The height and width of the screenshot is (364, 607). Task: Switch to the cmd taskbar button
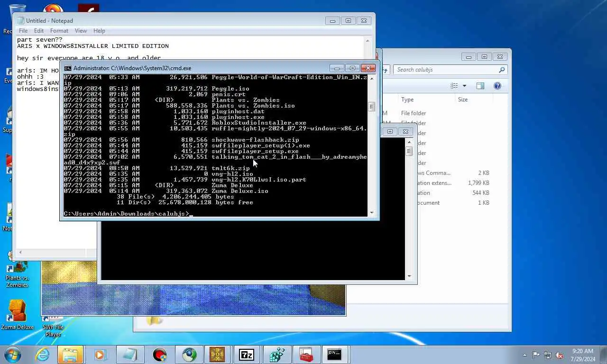coord(334,355)
